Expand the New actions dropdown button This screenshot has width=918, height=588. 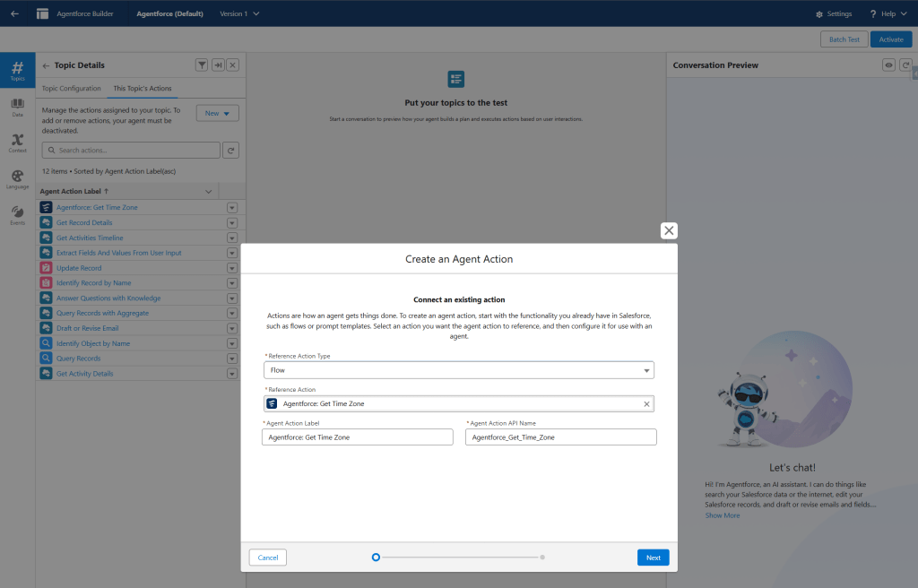click(x=217, y=113)
